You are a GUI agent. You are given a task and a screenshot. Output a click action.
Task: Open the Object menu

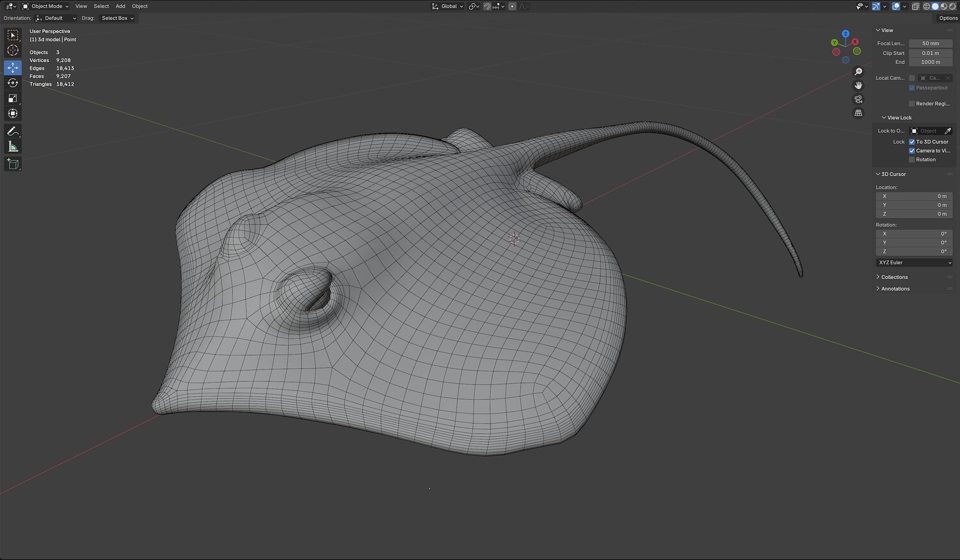pyautogui.click(x=140, y=6)
